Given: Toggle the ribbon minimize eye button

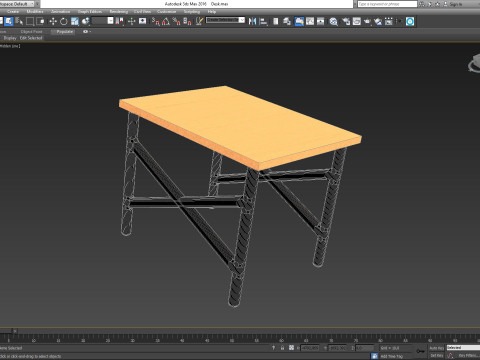Looking at the screenshot, I should tap(85, 32).
